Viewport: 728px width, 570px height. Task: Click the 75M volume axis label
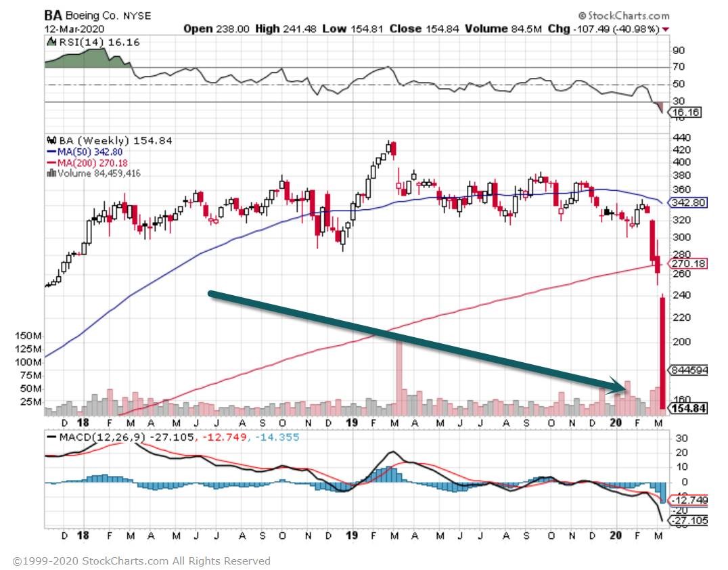[30, 375]
